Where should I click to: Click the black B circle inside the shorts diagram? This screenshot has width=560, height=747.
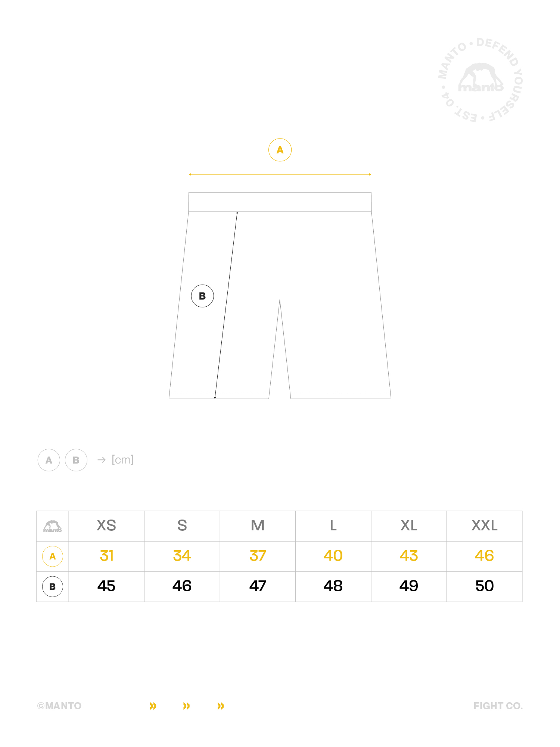pyautogui.click(x=202, y=296)
